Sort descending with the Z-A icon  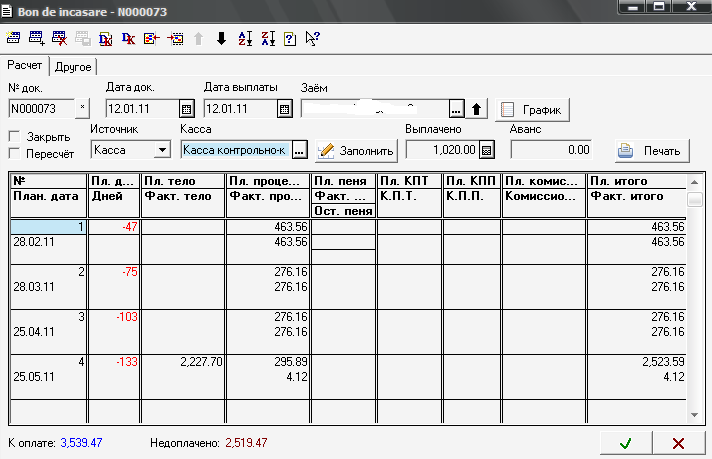click(x=267, y=38)
